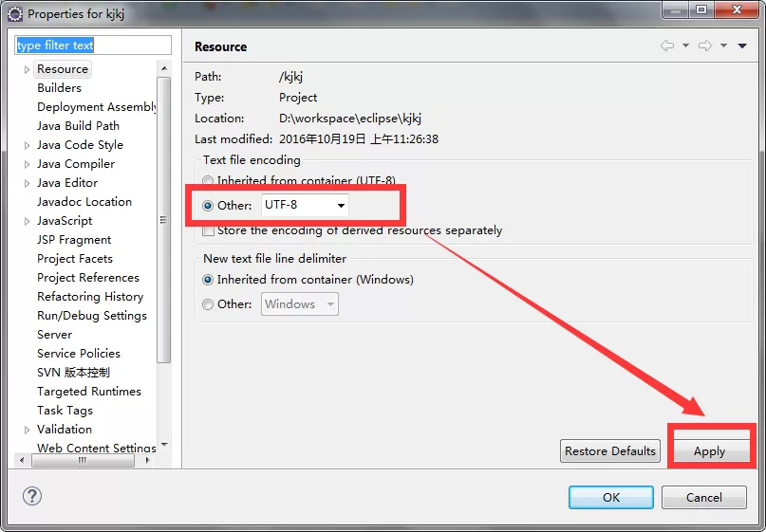Expand the Java Editor node
Image resolution: width=766 pixels, height=532 pixels.
[27, 184]
